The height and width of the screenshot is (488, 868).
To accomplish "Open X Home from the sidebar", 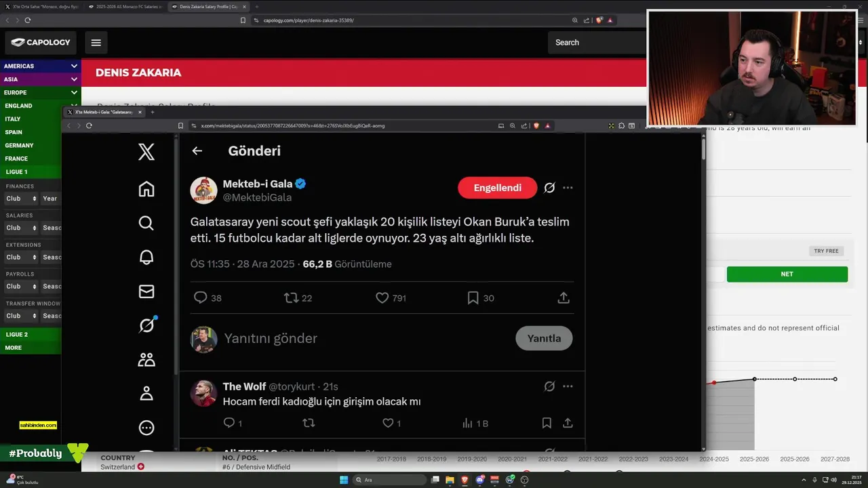I will point(146,189).
